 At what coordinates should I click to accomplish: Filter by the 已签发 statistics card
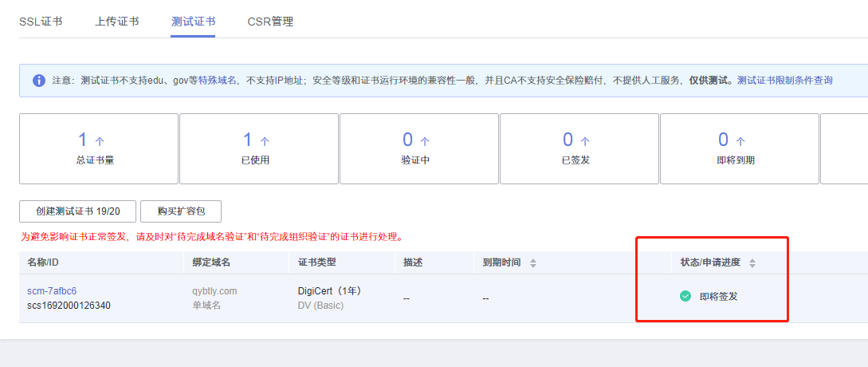(x=579, y=148)
